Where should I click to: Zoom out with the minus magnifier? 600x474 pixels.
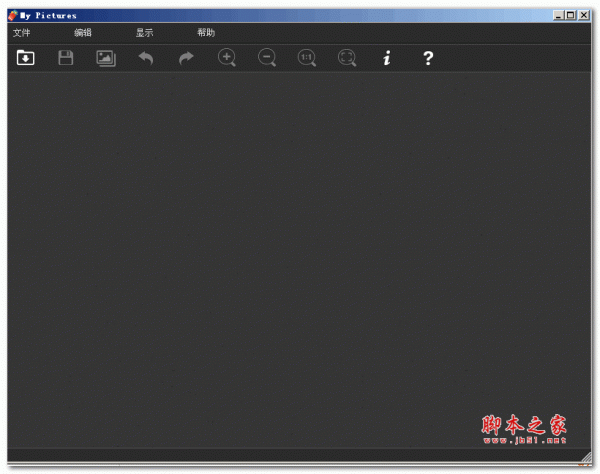pyautogui.click(x=267, y=58)
